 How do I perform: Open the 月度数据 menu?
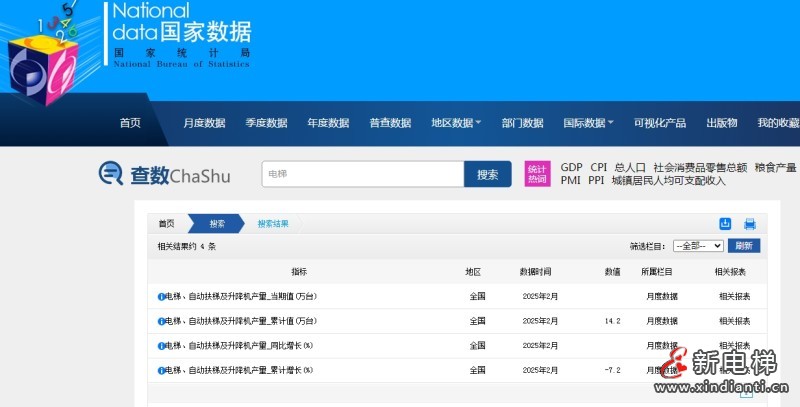[x=204, y=123]
